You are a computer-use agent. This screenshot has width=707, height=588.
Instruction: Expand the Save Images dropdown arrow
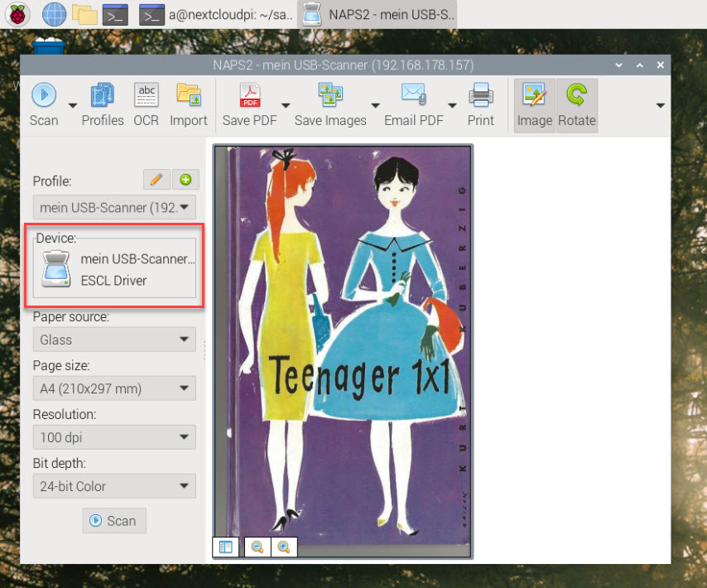pyautogui.click(x=375, y=105)
